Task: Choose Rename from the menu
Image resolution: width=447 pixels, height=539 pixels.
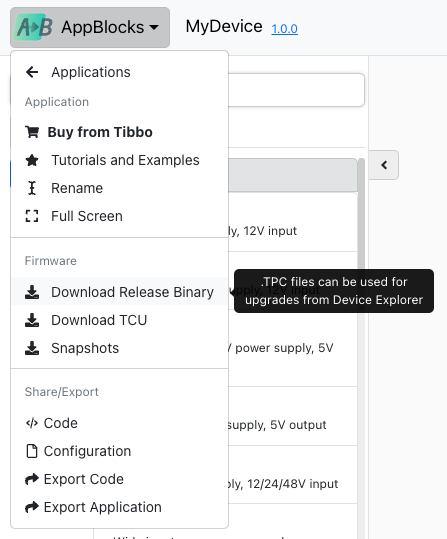Action: pos(120,188)
